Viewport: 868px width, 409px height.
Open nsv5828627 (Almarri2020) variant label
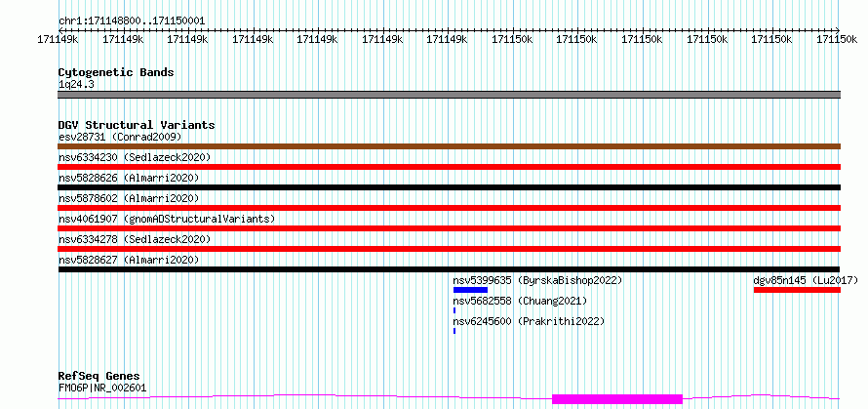coord(129,260)
